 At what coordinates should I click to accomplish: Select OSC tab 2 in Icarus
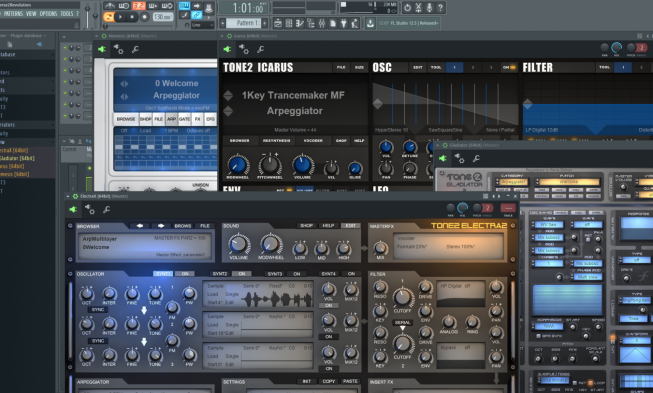(x=472, y=67)
